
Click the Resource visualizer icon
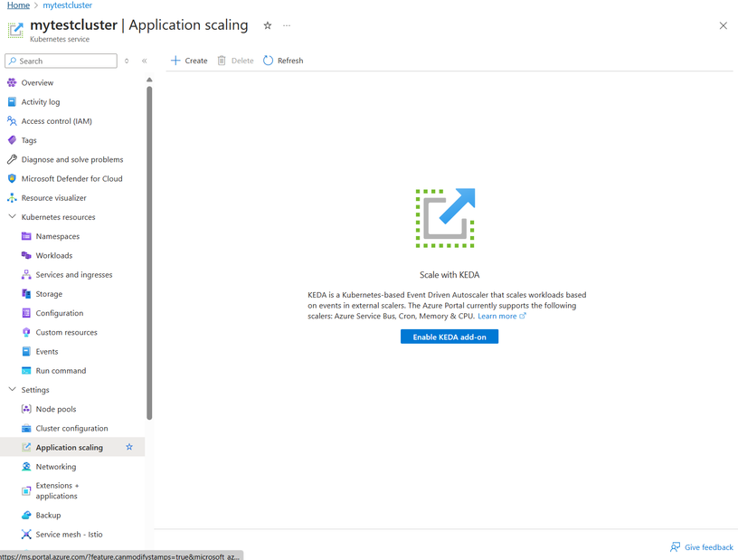(x=12, y=198)
